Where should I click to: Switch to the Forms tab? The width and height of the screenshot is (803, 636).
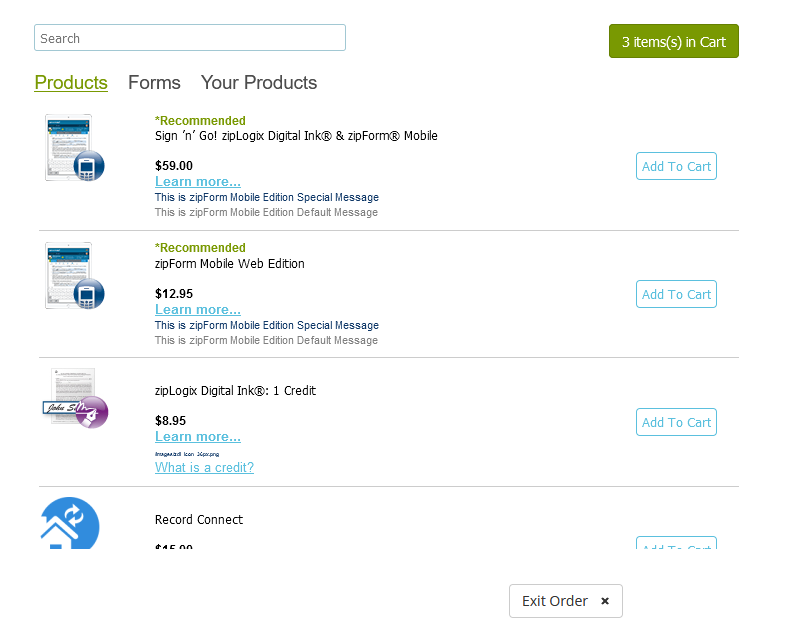(154, 82)
